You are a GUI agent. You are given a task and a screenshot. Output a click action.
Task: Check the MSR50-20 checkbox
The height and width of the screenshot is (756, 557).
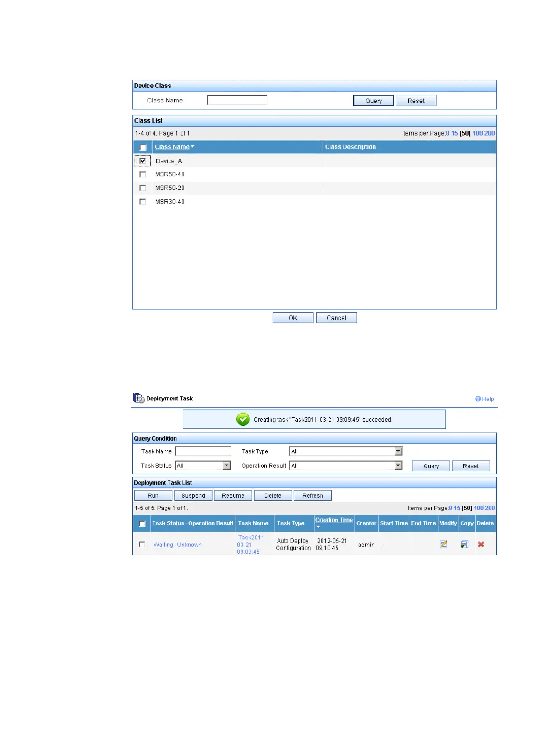143,188
